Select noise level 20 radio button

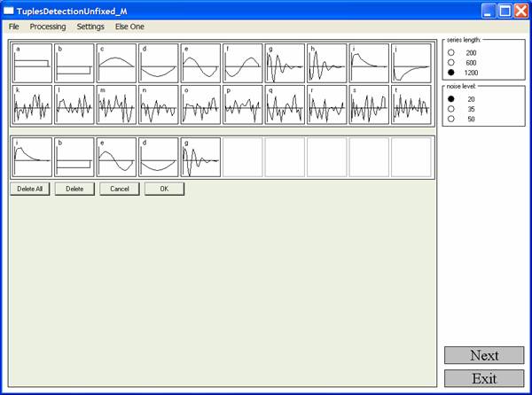click(x=451, y=99)
